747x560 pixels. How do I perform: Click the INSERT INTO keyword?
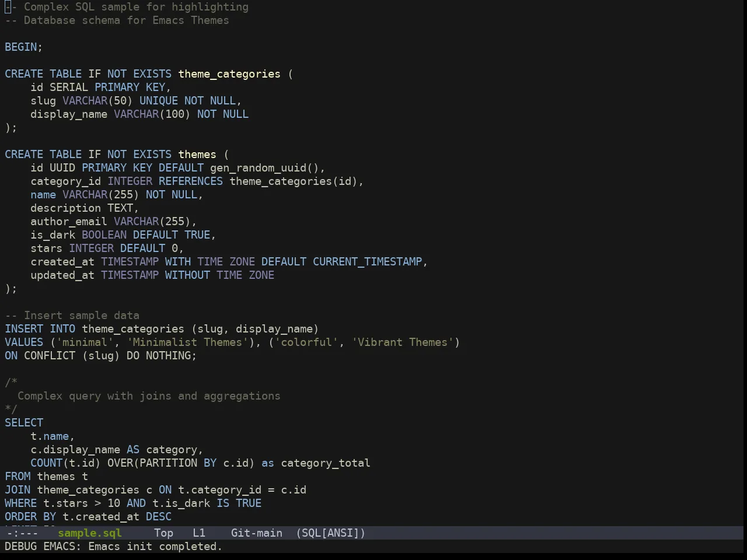tap(40, 329)
